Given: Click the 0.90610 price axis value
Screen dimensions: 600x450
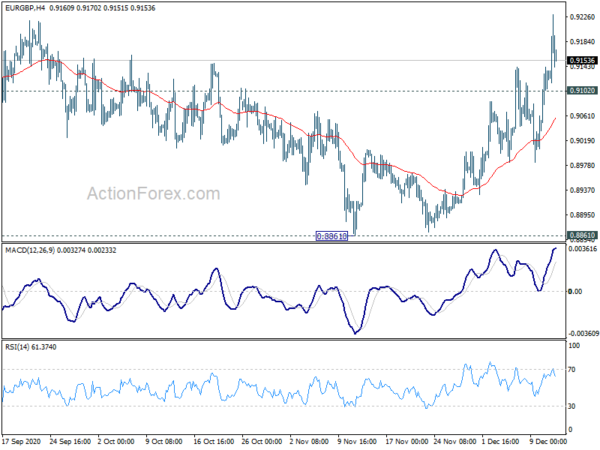Looking at the screenshot, I should click(x=582, y=116).
